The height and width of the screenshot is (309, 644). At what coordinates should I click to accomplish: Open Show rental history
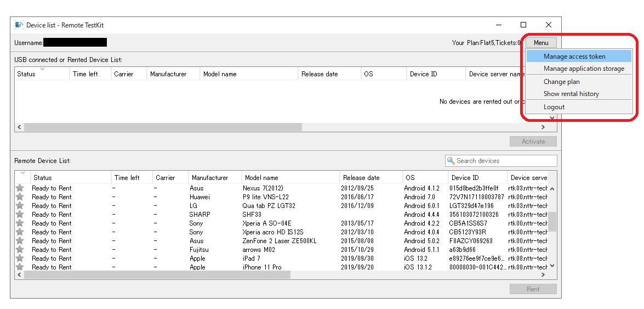click(579, 94)
